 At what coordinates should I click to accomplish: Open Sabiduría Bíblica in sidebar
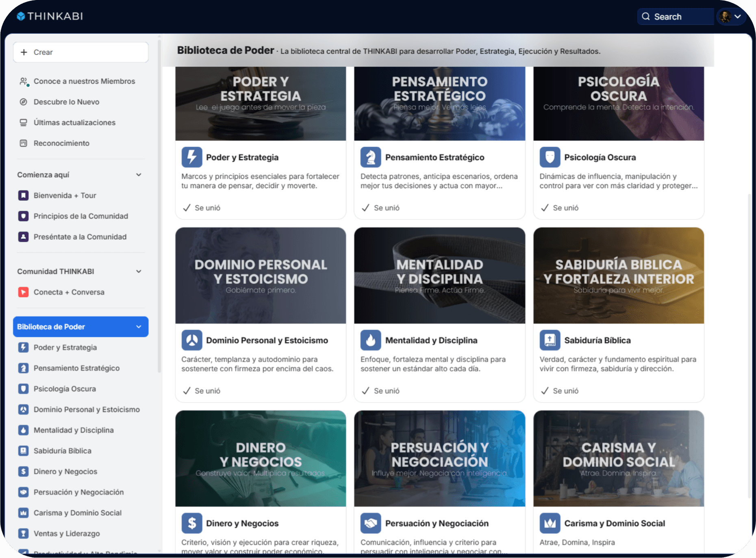coord(80,451)
